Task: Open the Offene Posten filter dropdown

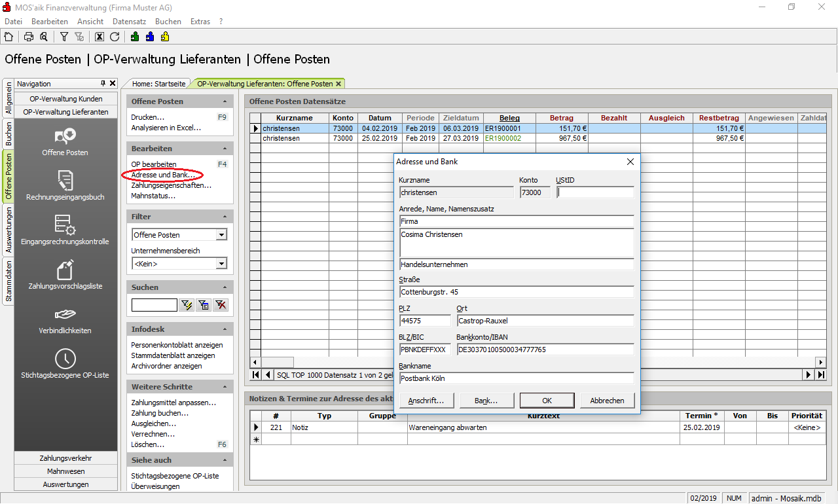Action: (221, 235)
